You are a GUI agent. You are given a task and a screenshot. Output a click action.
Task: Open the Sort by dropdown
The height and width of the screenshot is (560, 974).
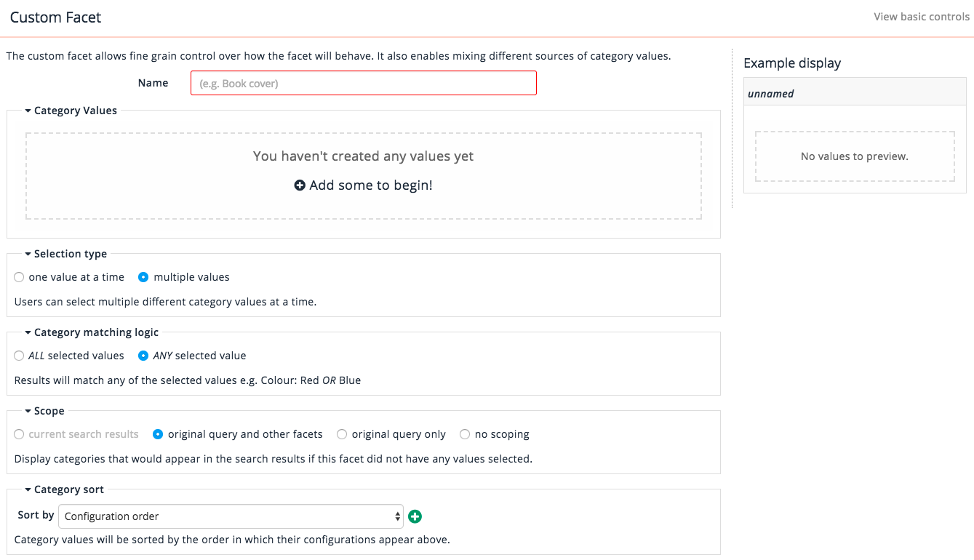pyautogui.click(x=230, y=516)
